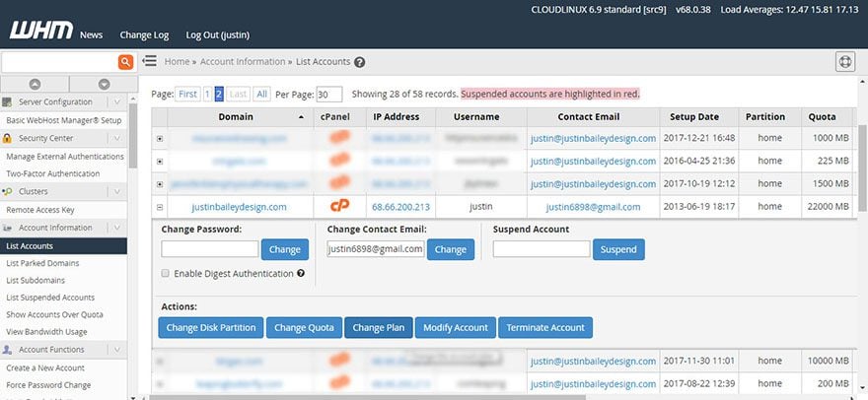The width and height of the screenshot is (868, 400).
Task: Open the Change Log menu item
Action: tap(144, 34)
